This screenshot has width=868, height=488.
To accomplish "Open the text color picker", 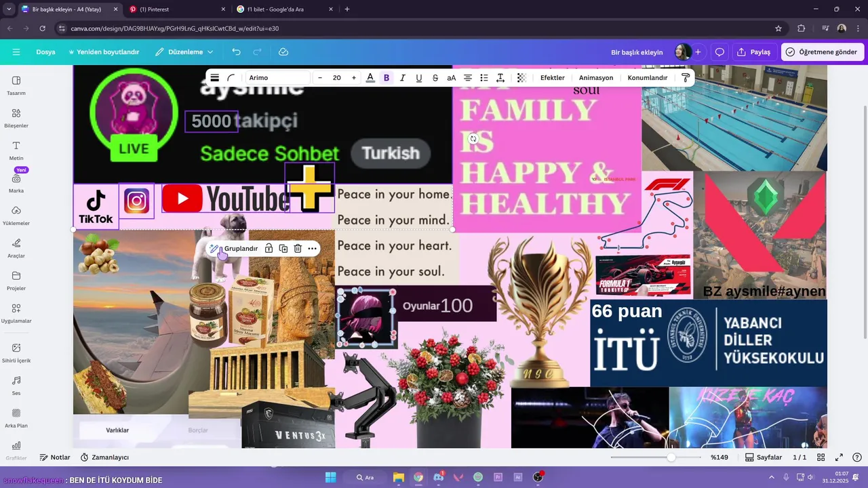I will [x=370, y=78].
